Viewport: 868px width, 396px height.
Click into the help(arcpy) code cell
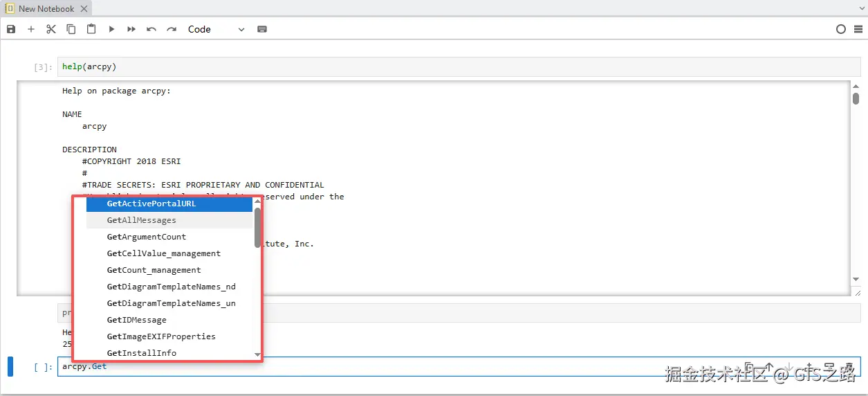pos(459,67)
